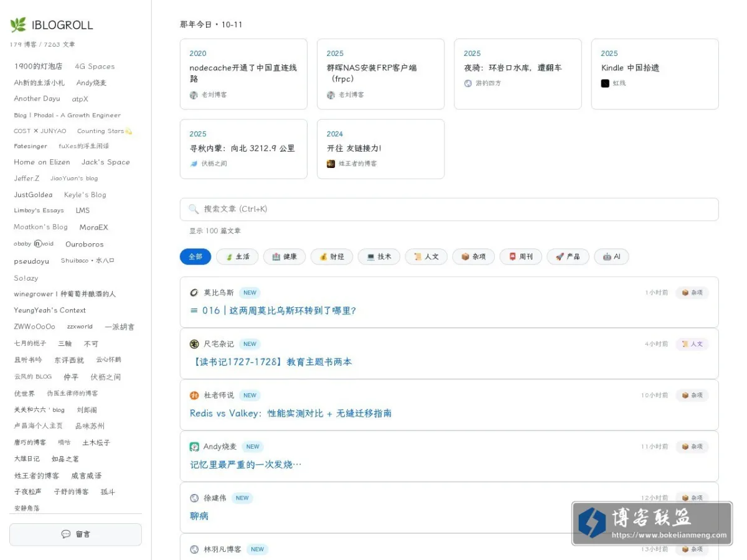Open YeungYeah's Context sidebar link
Image resolution: width=747 pixels, height=560 pixels.
(50, 310)
